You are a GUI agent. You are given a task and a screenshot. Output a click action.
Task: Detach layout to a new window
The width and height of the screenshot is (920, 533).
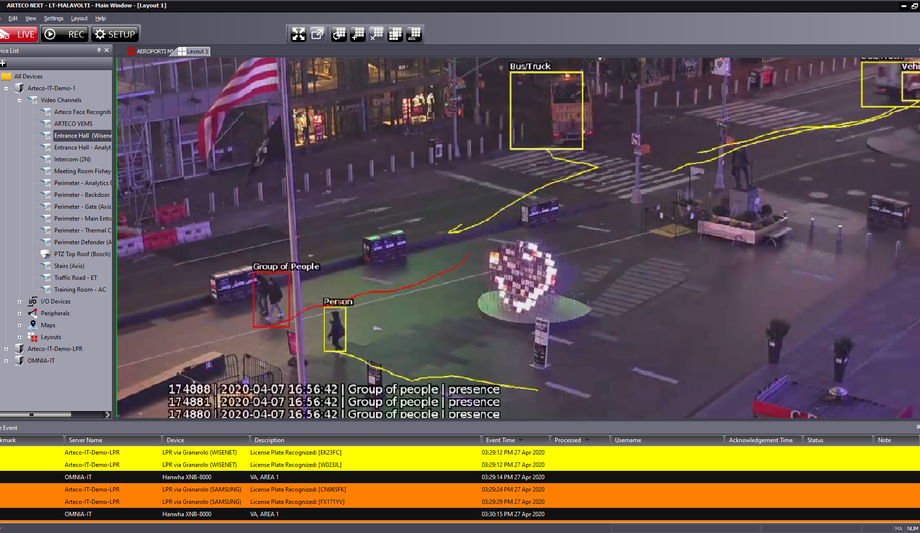pyautogui.click(x=317, y=34)
